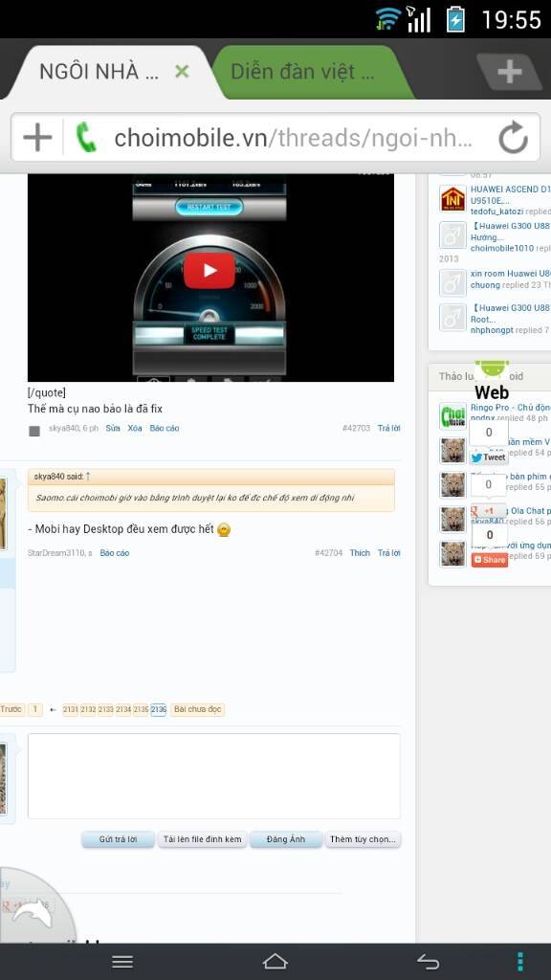Reload the page with refresh icon
551x980 pixels.
coord(513,138)
